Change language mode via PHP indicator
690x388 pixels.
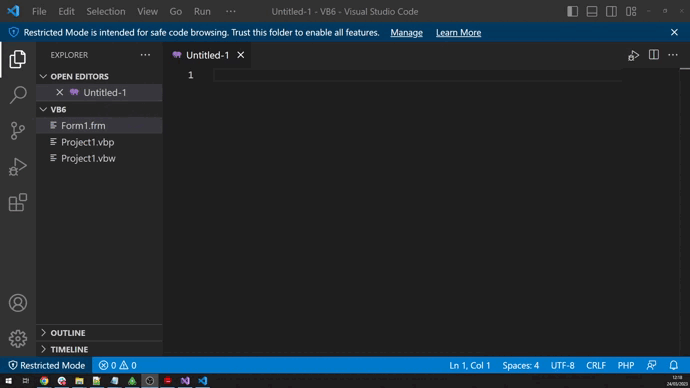[626, 365]
